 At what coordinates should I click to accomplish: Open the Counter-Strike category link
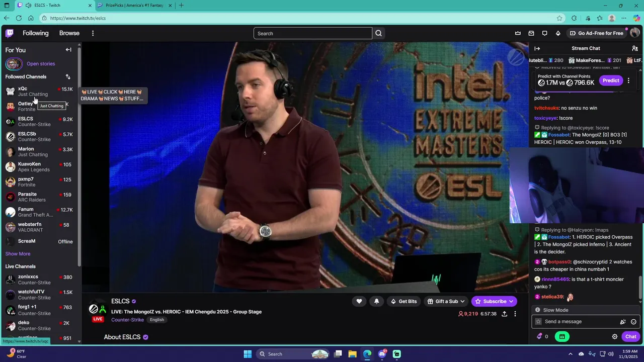[127, 320]
